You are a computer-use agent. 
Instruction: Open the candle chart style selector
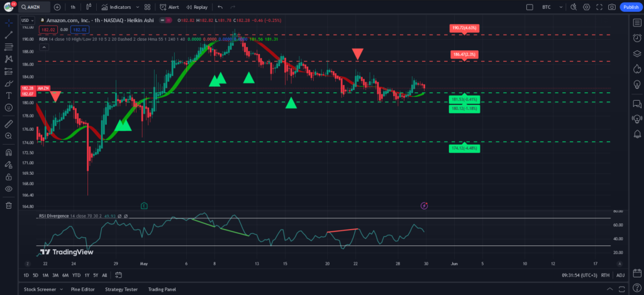click(89, 7)
